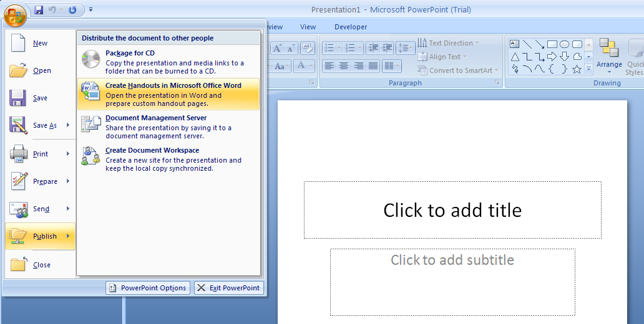
Task: Select Right Arrow block shape
Action: pyautogui.click(x=552, y=57)
